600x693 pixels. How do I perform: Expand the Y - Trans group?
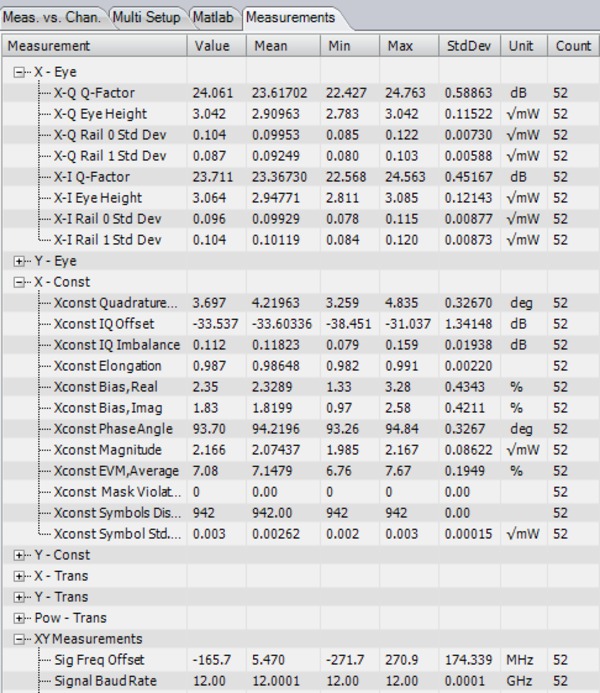point(20,597)
